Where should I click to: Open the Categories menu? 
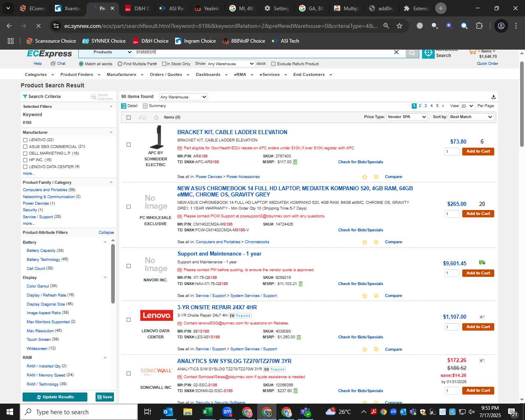39,75
